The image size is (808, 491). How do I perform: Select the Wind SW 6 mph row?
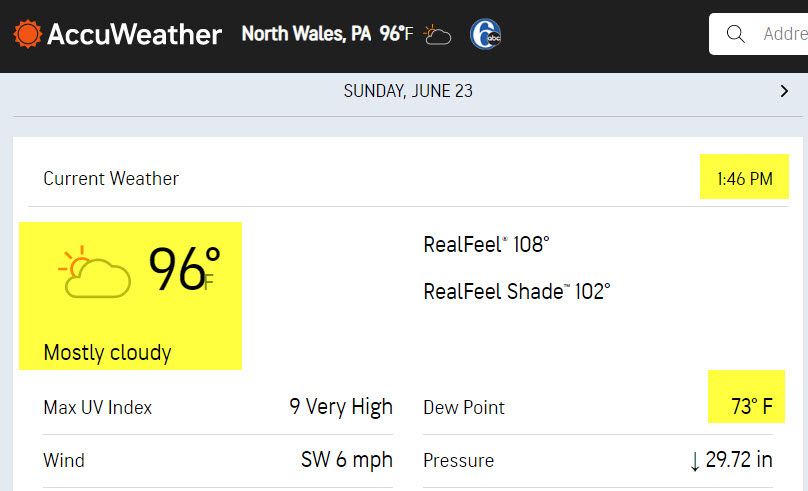coord(218,461)
